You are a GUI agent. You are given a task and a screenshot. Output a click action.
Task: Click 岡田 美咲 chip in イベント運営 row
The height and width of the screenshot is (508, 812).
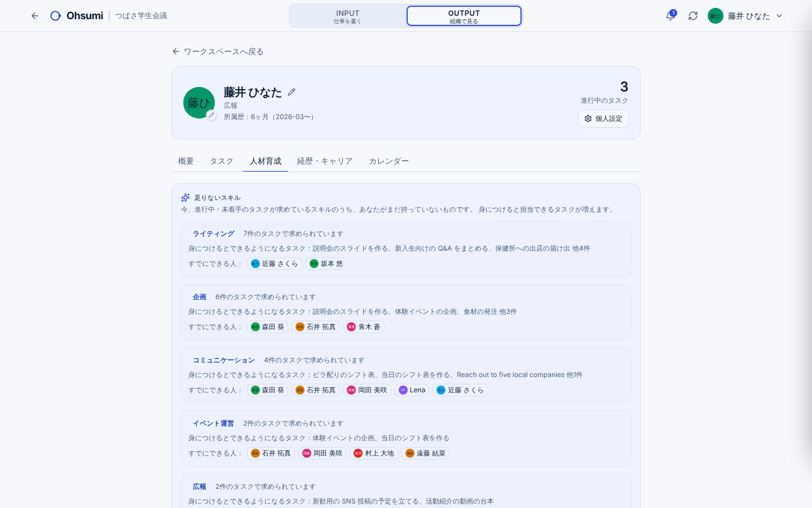tap(323, 453)
